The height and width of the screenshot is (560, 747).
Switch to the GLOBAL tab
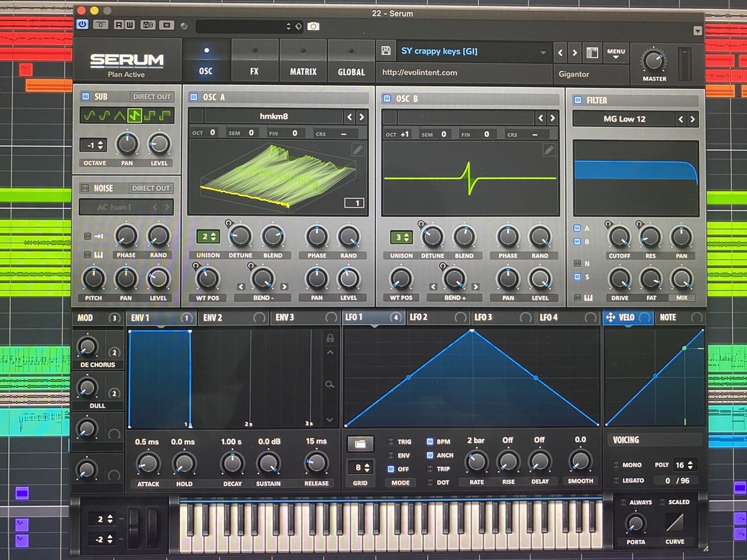[351, 60]
